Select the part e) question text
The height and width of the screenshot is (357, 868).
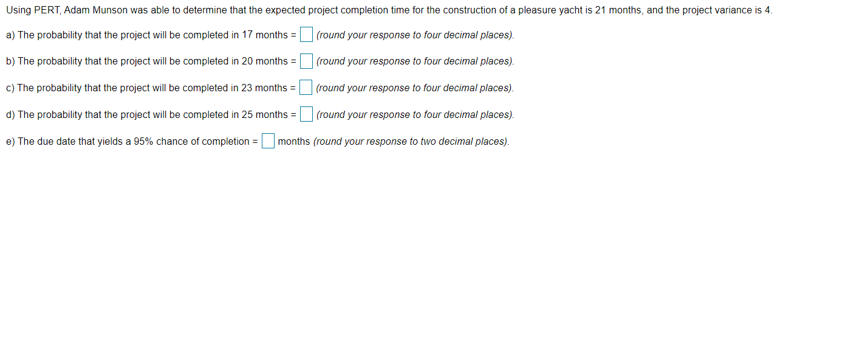pos(131,141)
